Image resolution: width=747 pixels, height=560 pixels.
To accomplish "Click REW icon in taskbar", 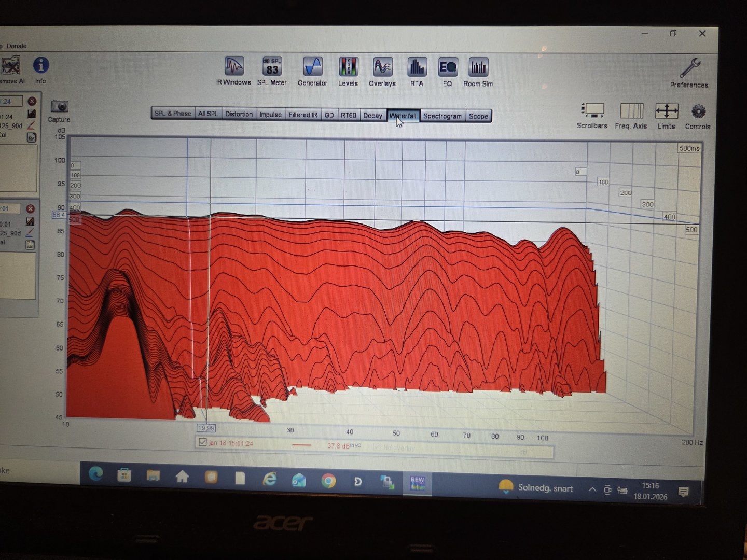I will pyautogui.click(x=418, y=483).
